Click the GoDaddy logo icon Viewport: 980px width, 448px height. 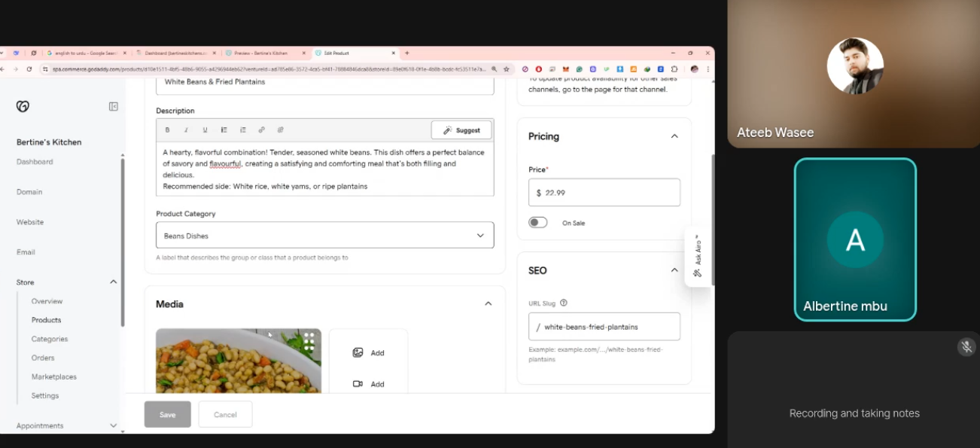point(23,106)
